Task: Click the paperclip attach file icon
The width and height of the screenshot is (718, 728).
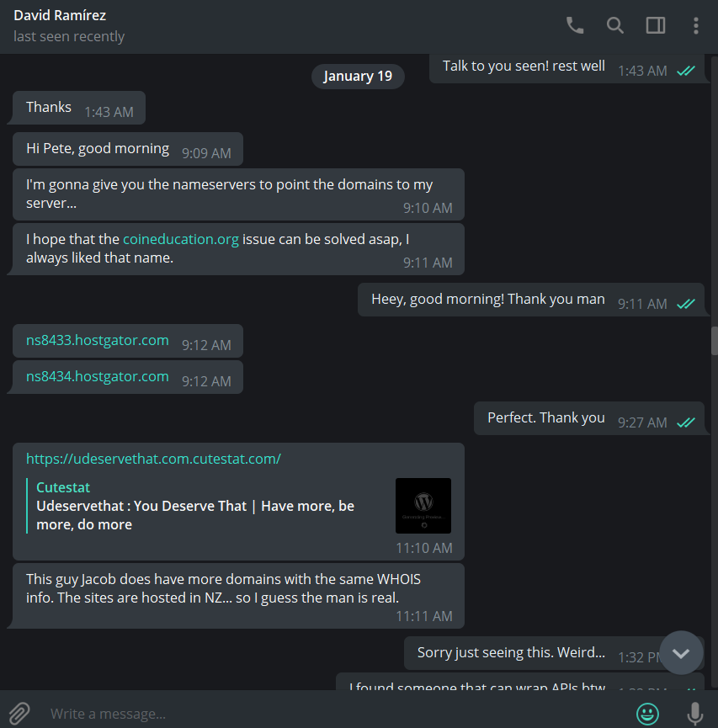Action: (19, 713)
